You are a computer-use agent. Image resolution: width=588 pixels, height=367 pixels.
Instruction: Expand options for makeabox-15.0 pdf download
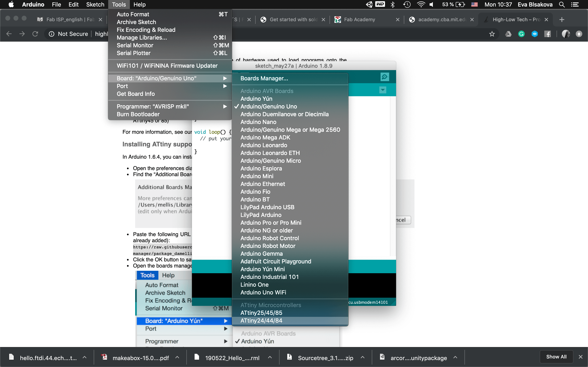(177, 357)
